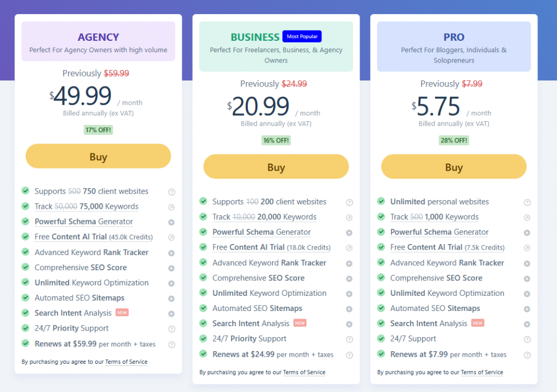Image resolution: width=557 pixels, height=392 pixels.
Task: Play icon next to Pro Search Intent Analysis
Action: point(527,324)
